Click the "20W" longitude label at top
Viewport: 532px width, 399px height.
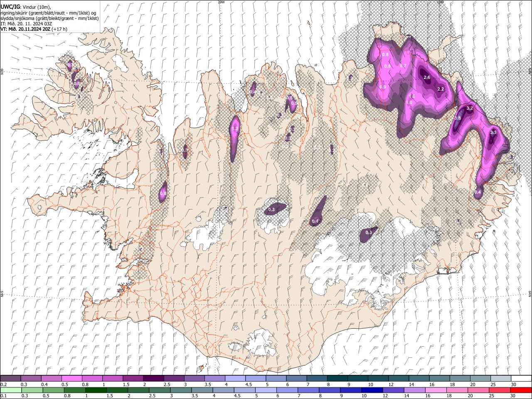(221, 2)
